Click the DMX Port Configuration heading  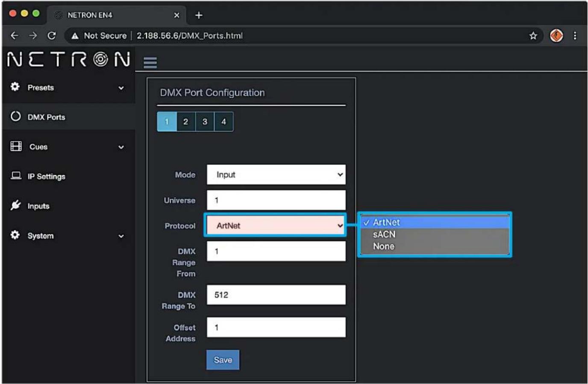(212, 93)
